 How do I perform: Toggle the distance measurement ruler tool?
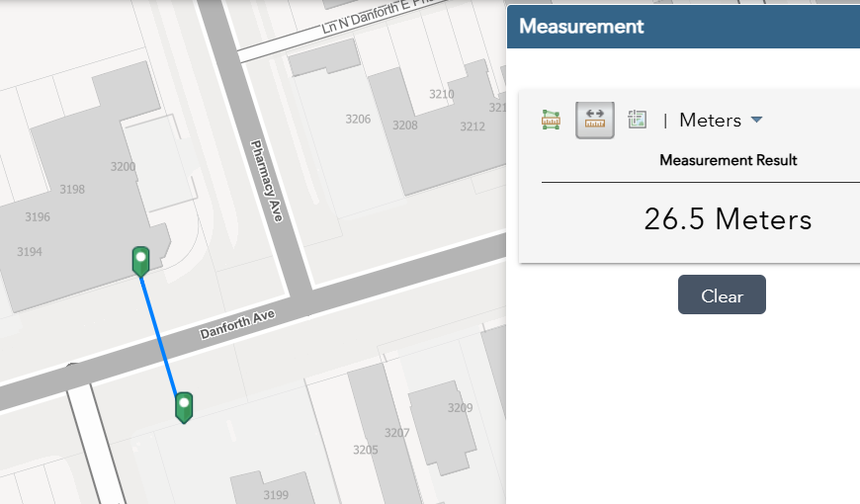(595, 120)
